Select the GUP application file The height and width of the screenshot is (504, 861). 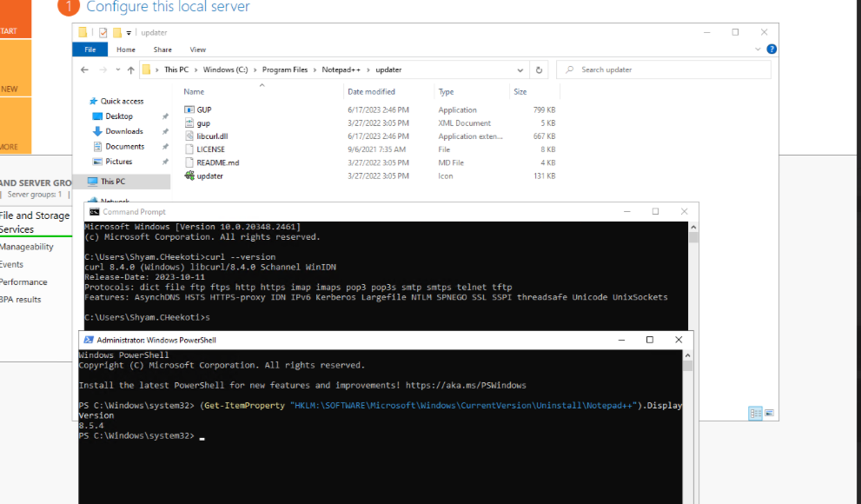[x=203, y=109]
